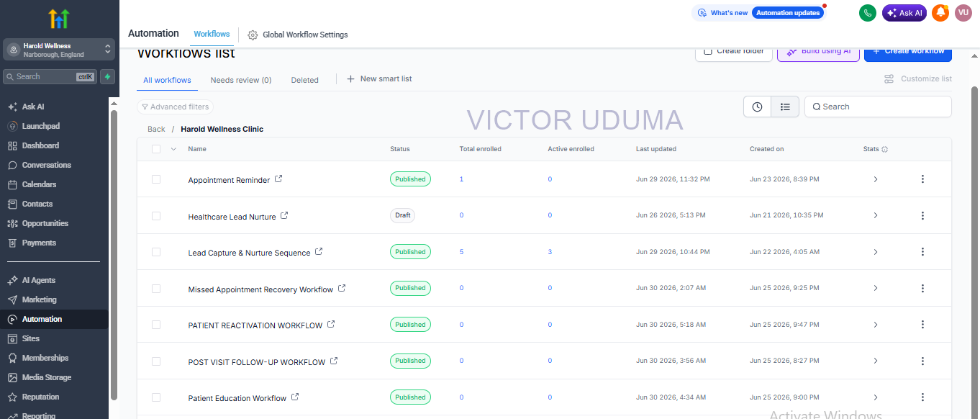Viewport: 980px width, 419px height.
Task: Toggle the select-all checkbox in table header
Action: click(156, 149)
